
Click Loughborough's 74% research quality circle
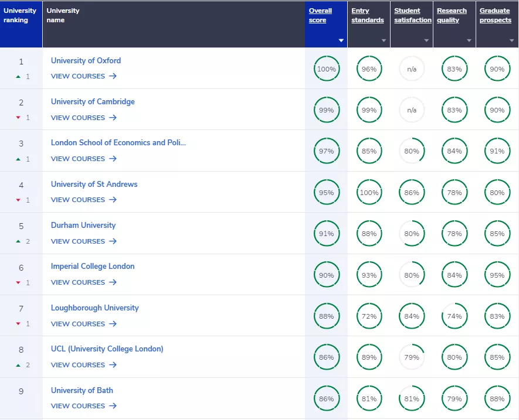(454, 316)
